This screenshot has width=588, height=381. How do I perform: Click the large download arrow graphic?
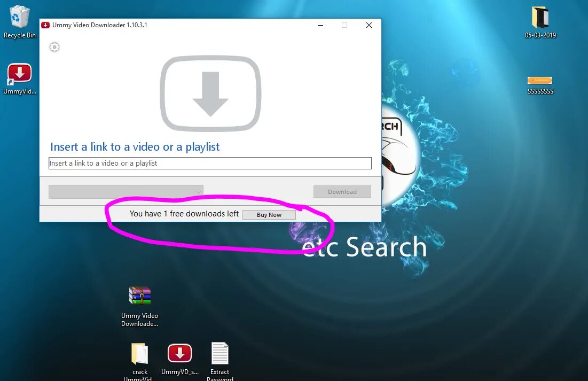pyautogui.click(x=210, y=94)
